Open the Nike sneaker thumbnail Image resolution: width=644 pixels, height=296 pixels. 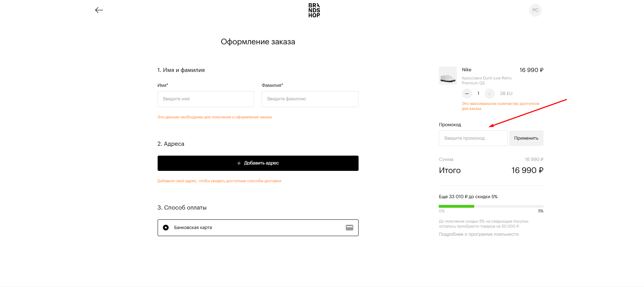click(x=448, y=76)
